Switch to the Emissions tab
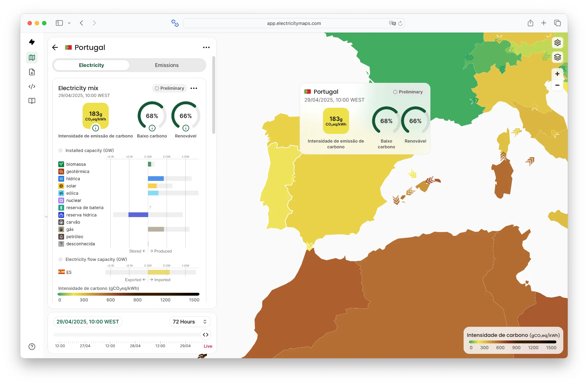This screenshot has height=385, width=588. point(167,65)
